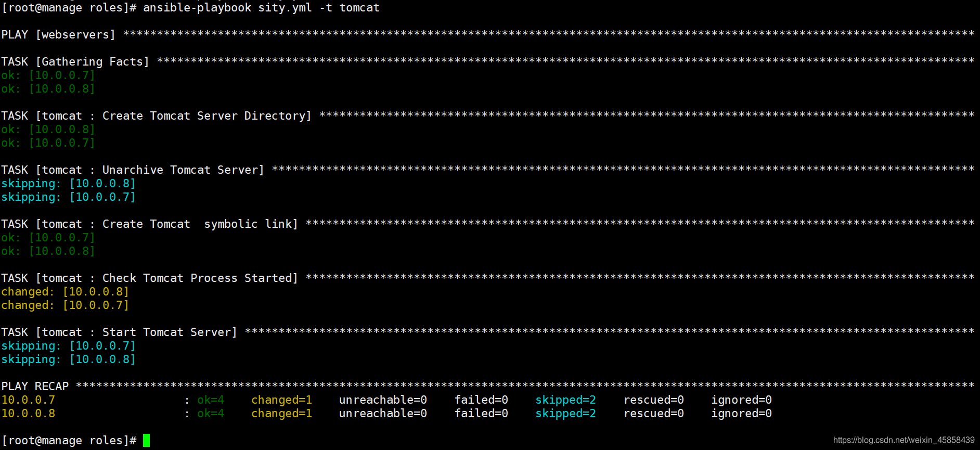Viewport: 980px width, 450px height.
Task: Click 'changed=1' in the 10.0.0.8 recap row
Action: click(x=282, y=414)
